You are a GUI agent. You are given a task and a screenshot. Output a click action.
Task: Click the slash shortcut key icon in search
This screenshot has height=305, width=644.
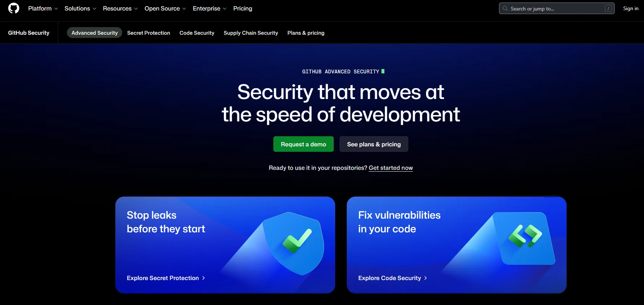609,8
